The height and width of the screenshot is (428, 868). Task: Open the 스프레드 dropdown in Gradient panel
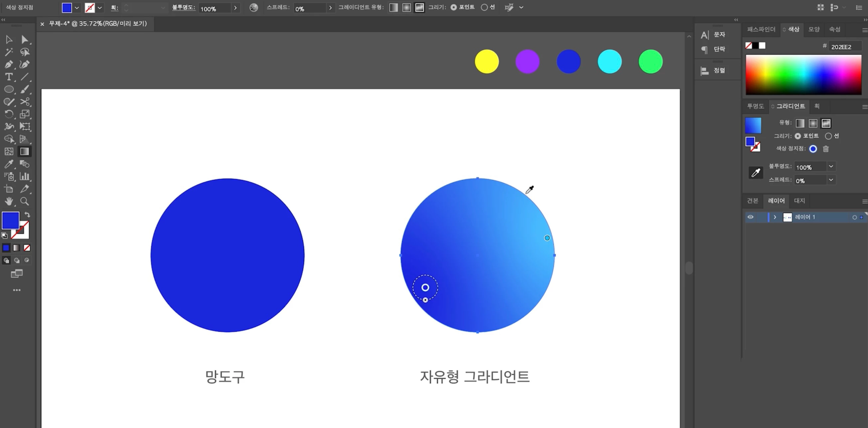pos(831,180)
